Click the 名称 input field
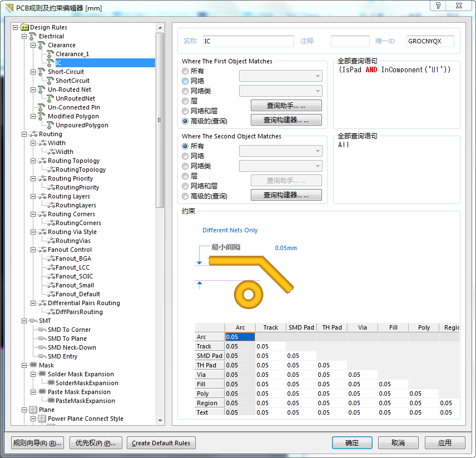Image resolution: width=476 pixels, height=458 pixels. click(x=248, y=41)
